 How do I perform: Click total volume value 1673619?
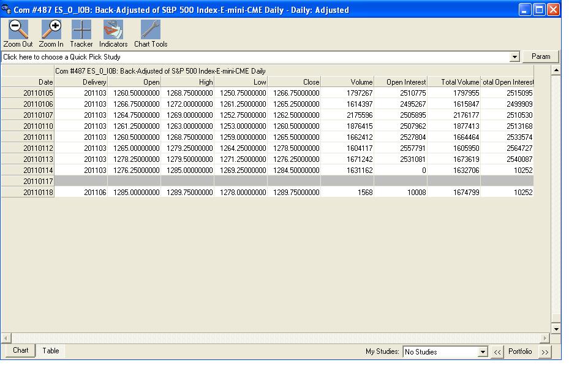[454, 159]
